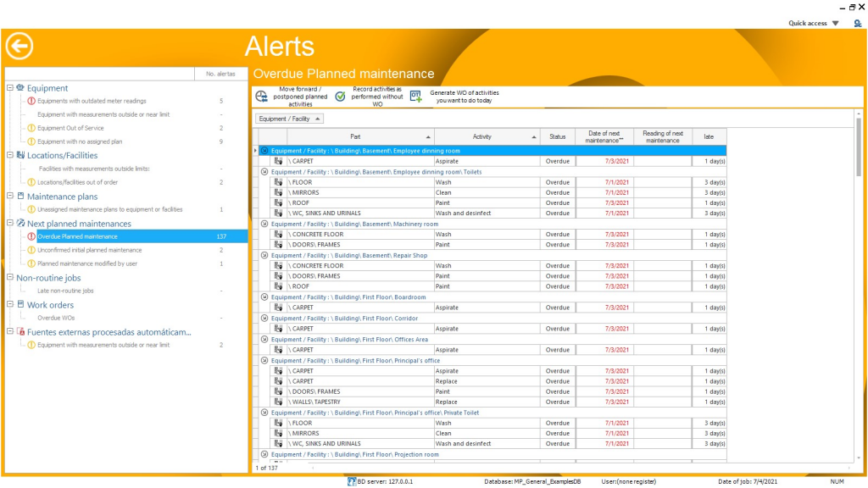The width and height of the screenshot is (868, 488).
Task: Sort by Reading of next maintenance column
Action: (x=663, y=136)
